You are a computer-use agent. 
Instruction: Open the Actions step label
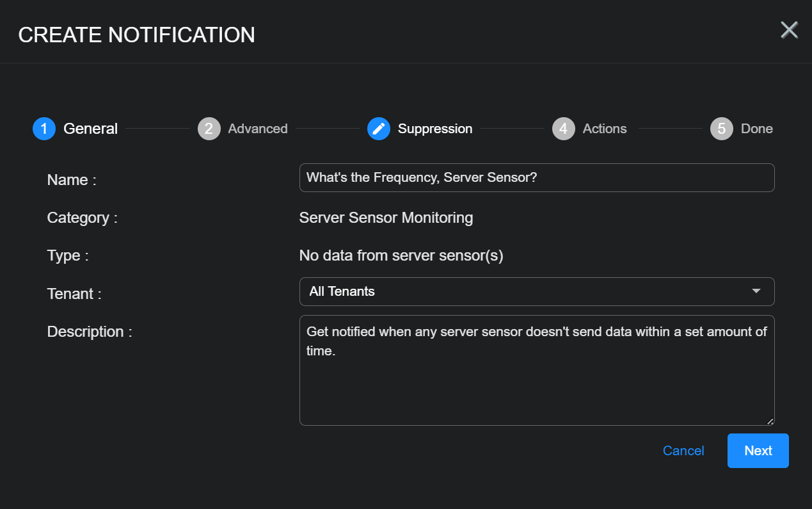pos(605,129)
